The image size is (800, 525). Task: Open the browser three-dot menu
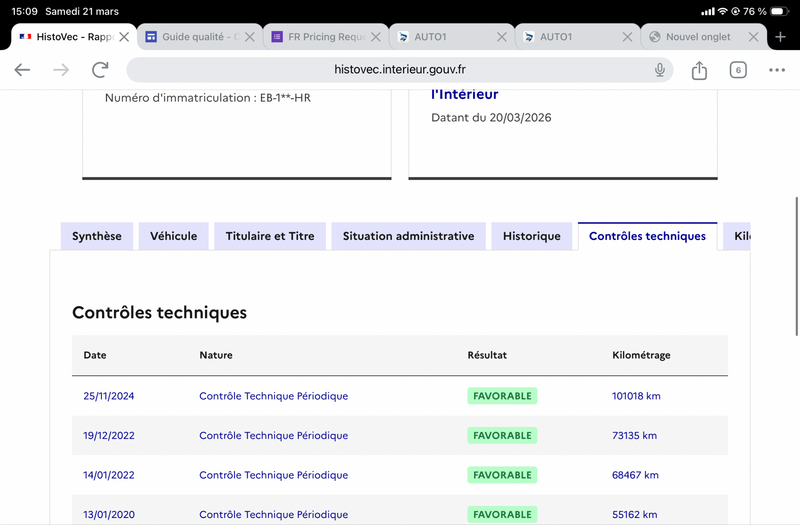point(777,70)
